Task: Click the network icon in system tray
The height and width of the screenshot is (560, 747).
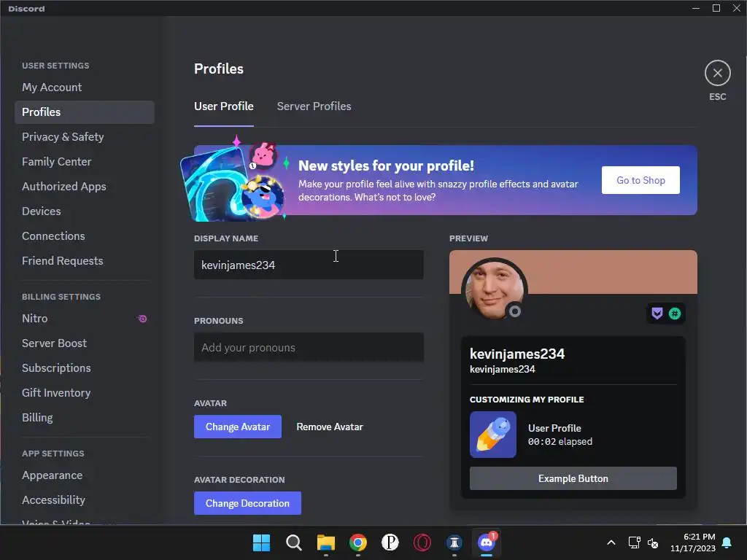Action: click(634, 542)
